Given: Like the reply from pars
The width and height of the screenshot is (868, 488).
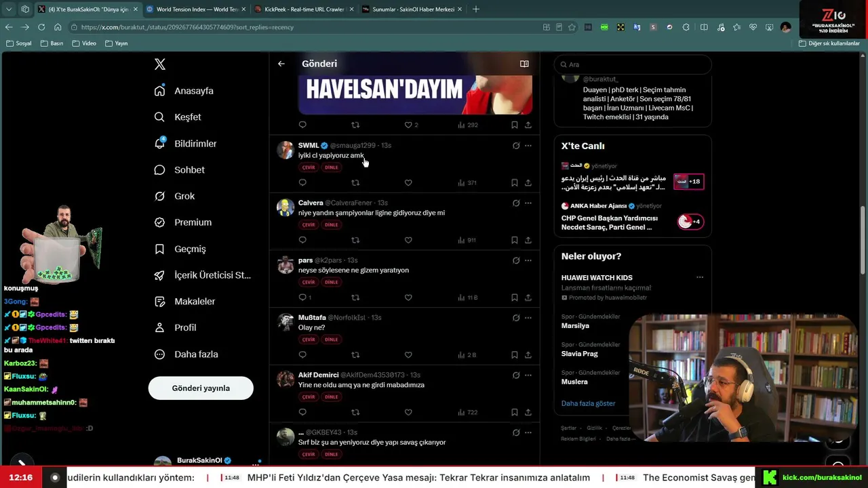Looking at the screenshot, I should click(x=408, y=298).
